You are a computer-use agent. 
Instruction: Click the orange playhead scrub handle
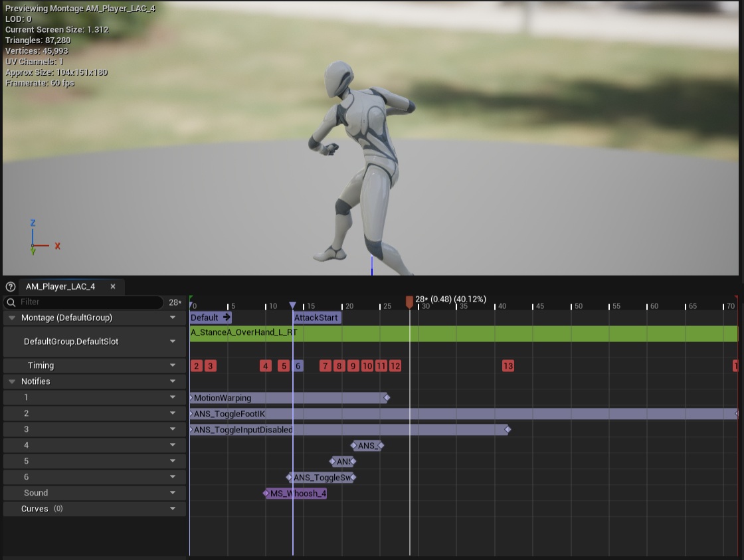[409, 302]
